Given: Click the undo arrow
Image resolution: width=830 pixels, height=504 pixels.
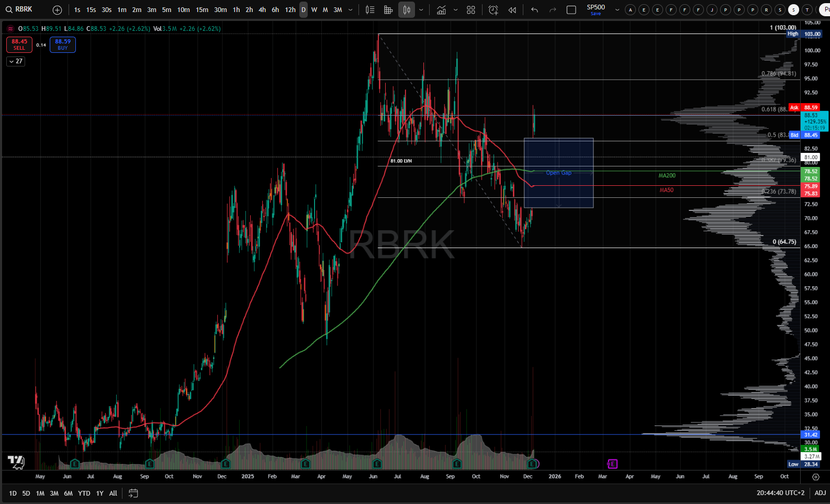Looking at the screenshot, I should (534, 10).
